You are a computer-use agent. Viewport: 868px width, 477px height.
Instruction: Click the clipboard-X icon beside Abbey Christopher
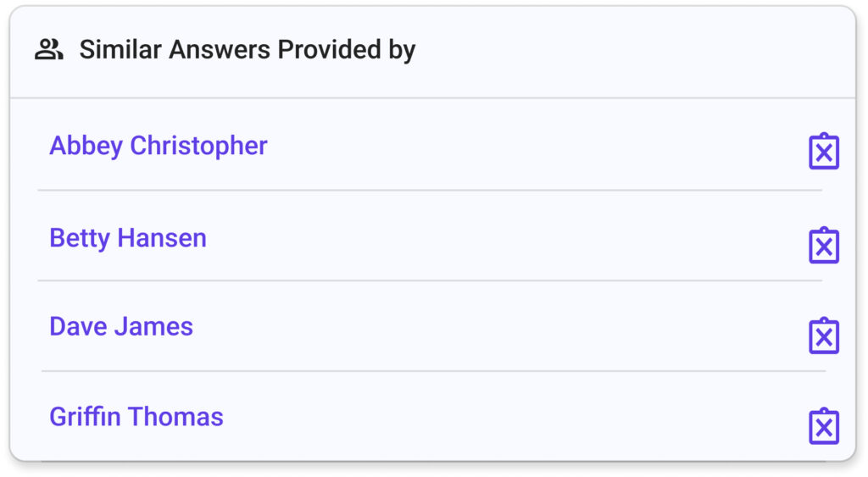(824, 151)
